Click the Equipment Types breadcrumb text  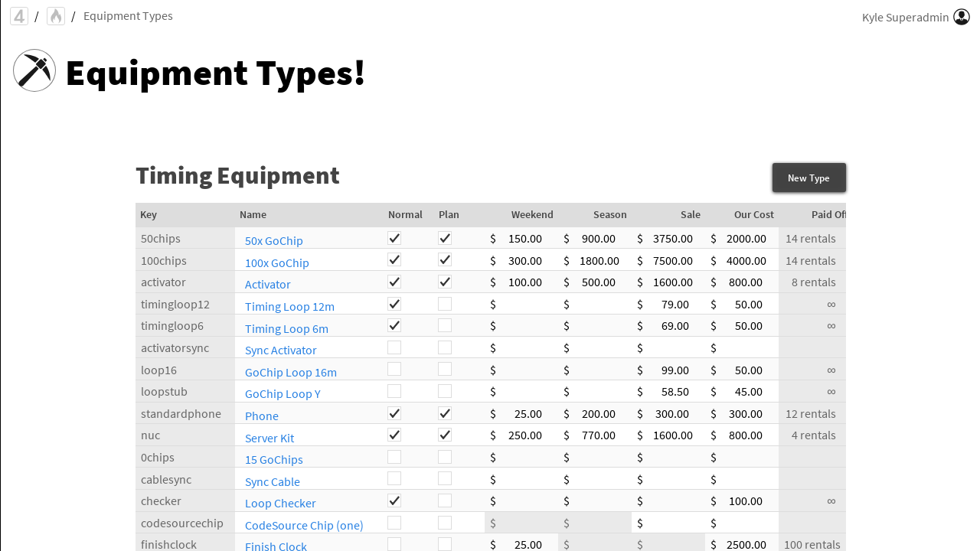(x=128, y=16)
